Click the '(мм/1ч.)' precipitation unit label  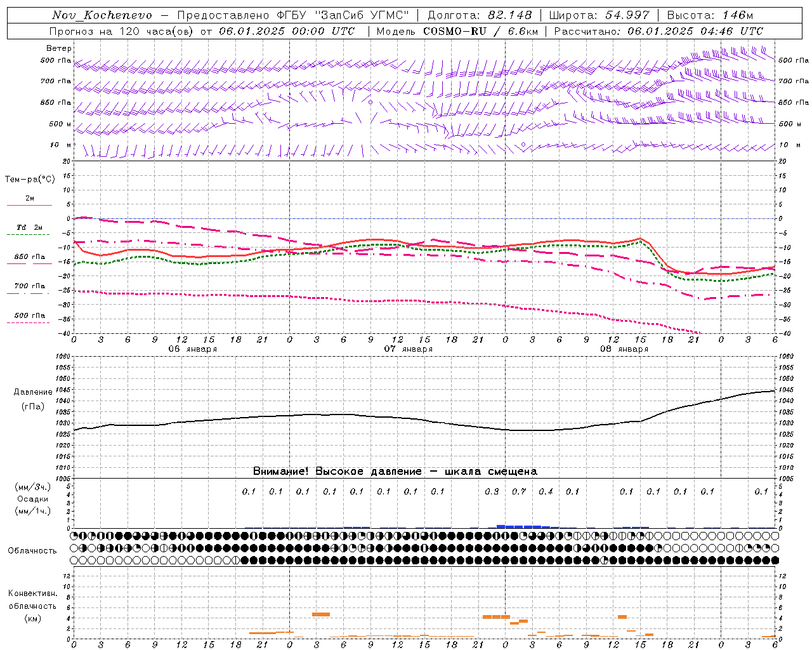click(x=33, y=511)
